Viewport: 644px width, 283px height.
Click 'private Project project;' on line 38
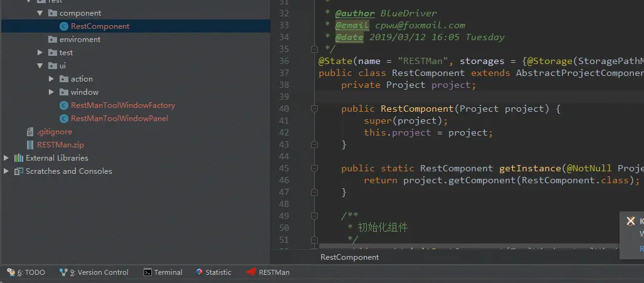click(x=409, y=85)
